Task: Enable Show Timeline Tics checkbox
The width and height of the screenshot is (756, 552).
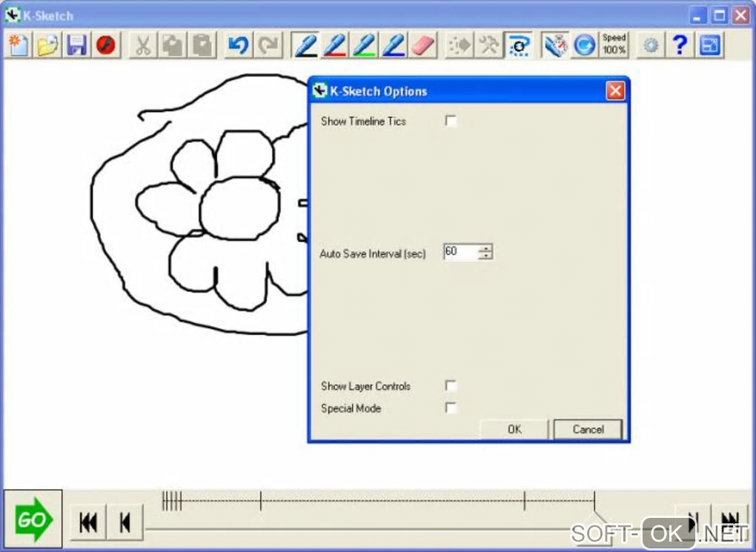Action: pos(451,121)
